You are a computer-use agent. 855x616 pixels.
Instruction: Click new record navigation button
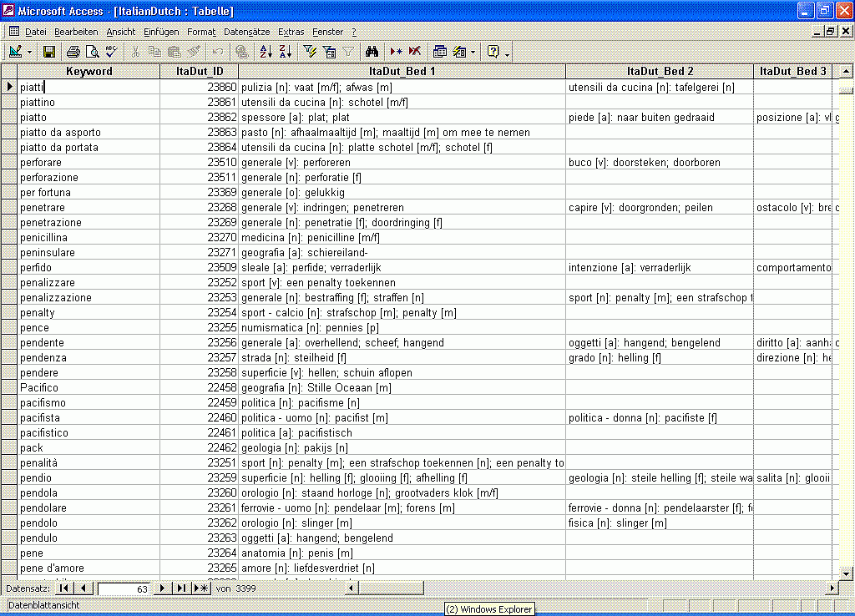coord(201,588)
